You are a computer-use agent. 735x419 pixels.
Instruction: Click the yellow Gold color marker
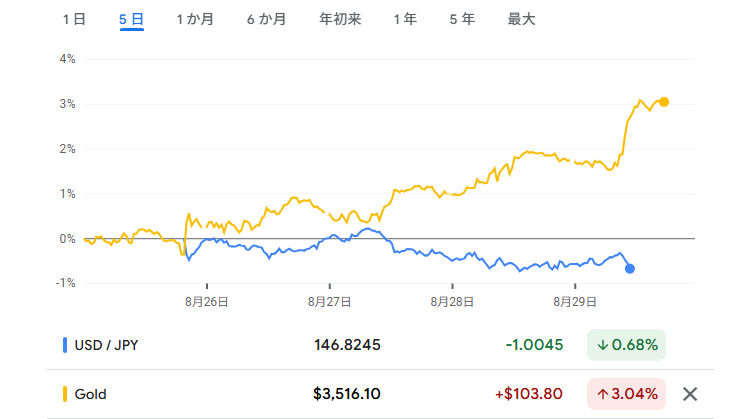65,394
